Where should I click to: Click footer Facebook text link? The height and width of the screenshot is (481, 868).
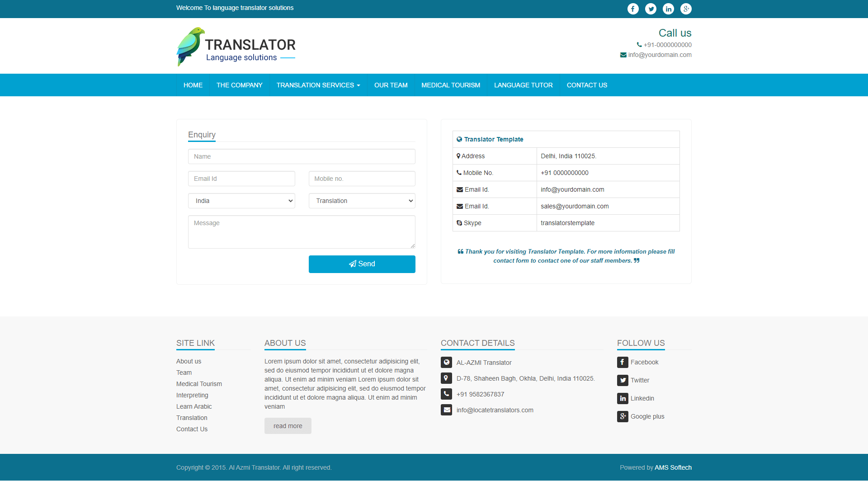click(644, 362)
